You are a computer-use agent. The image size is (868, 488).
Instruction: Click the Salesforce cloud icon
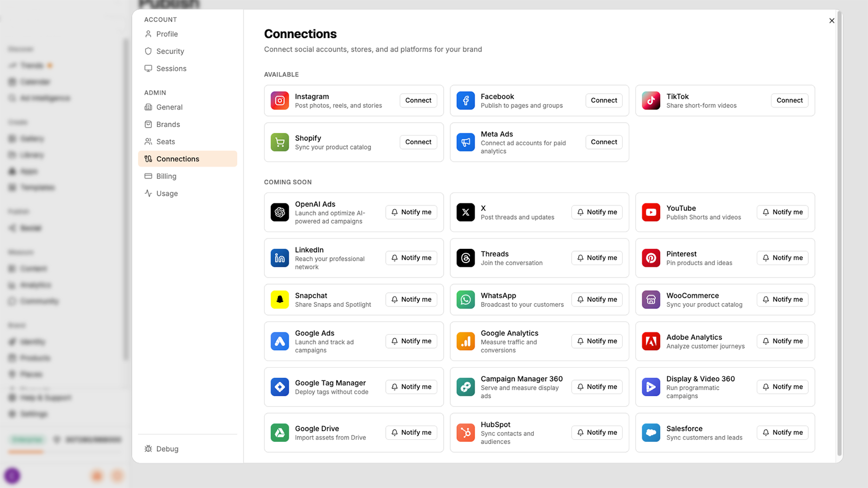(651, 433)
